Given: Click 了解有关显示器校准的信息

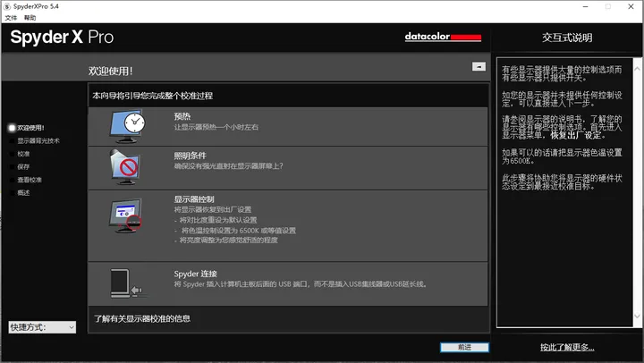Looking at the screenshot, I should tap(142, 318).
